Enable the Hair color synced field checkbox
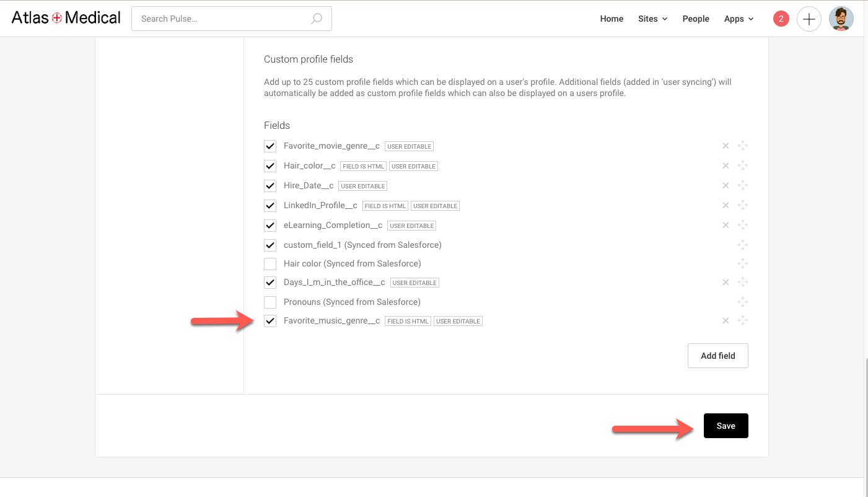This screenshot has height=497, width=868. [270, 264]
